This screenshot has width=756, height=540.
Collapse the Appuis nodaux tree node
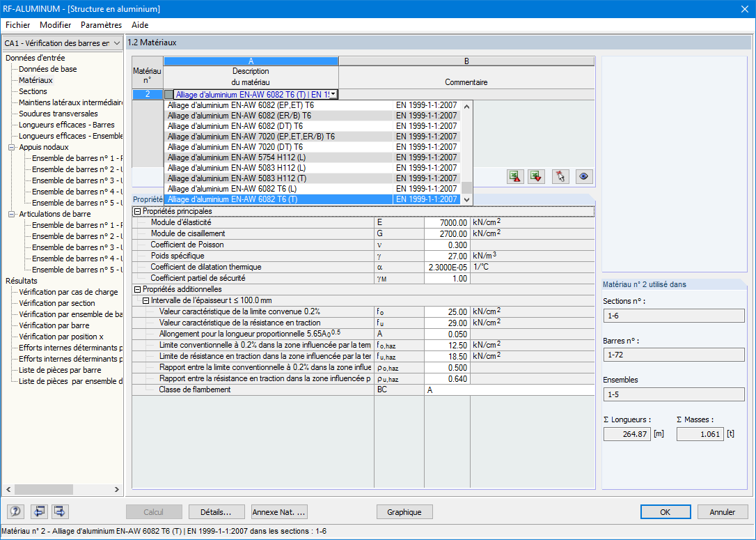pyautogui.click(x=12, y=147)
